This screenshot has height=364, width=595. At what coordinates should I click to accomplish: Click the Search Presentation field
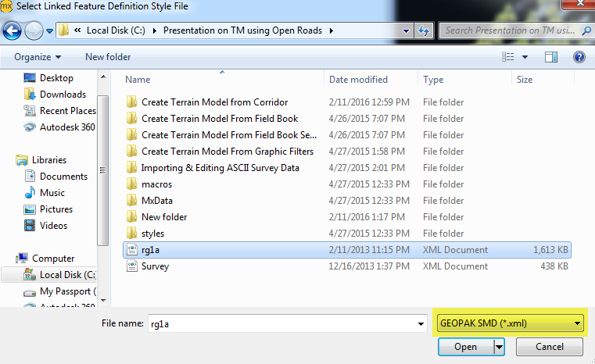pyautogui.click(x=511, y=30)
